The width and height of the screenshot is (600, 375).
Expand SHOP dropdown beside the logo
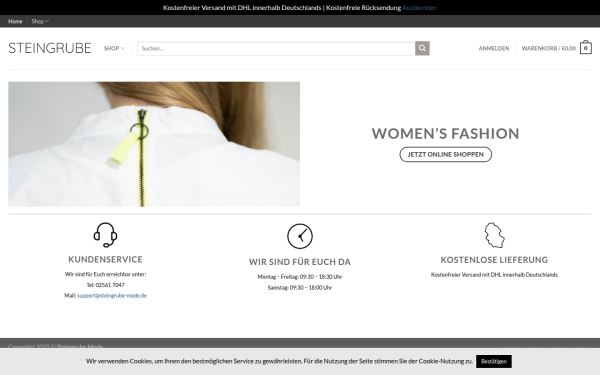click(114, 48)
